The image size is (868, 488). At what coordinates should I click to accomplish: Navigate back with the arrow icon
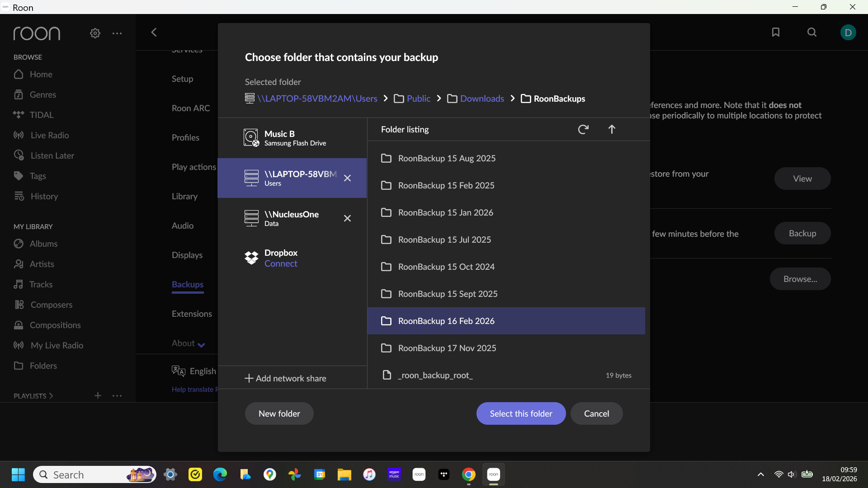pyautogui.click(x=154, y=33)
